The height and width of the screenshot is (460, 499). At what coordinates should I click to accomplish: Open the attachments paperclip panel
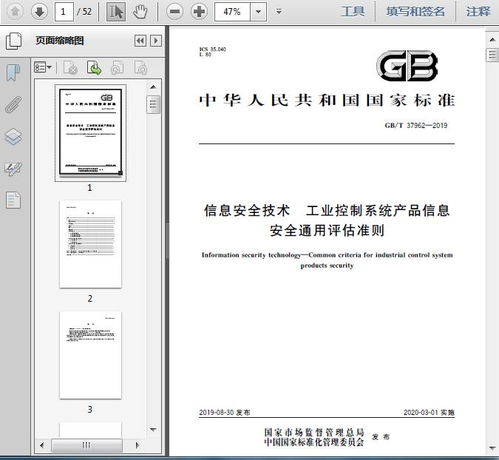[x=13, y=105]
